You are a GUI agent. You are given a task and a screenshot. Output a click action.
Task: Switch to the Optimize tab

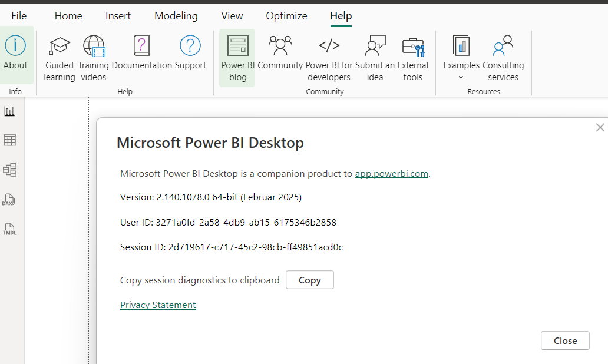[x=286, y=16]
